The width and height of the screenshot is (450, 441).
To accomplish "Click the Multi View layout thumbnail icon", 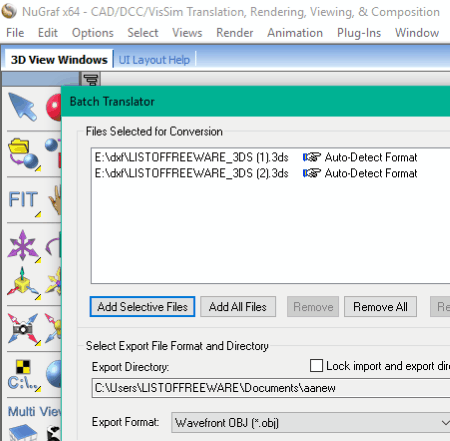I will tap(23, 432).
